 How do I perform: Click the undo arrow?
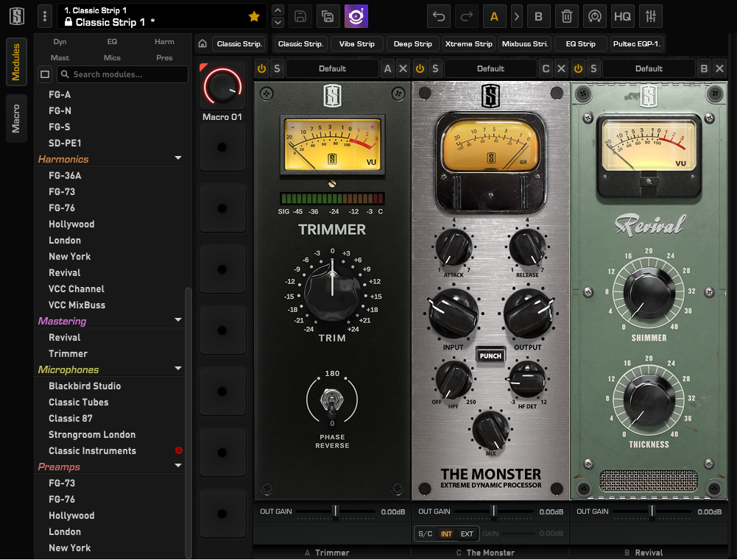click(x=439, y=16)
